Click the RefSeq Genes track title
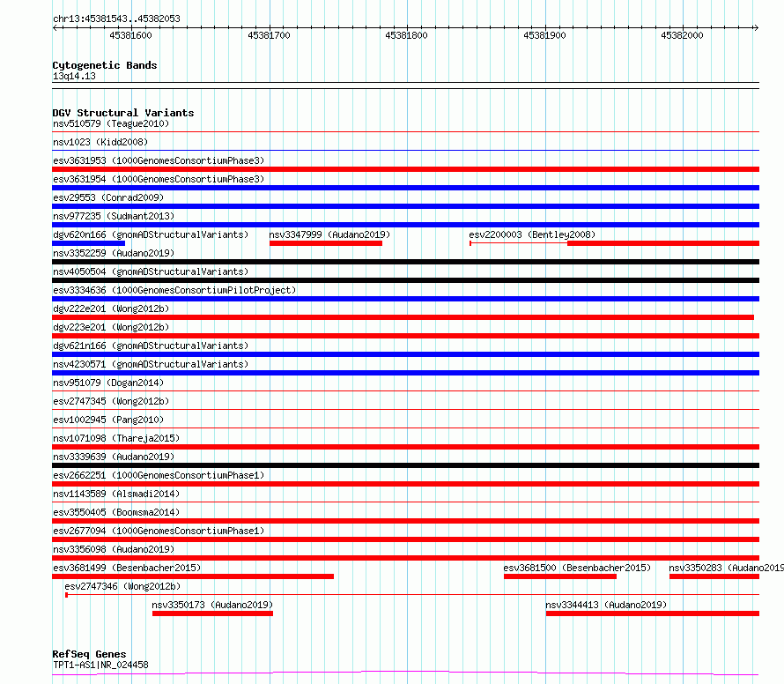The height and width of the screenshot is (684, 784). [90, 655]
